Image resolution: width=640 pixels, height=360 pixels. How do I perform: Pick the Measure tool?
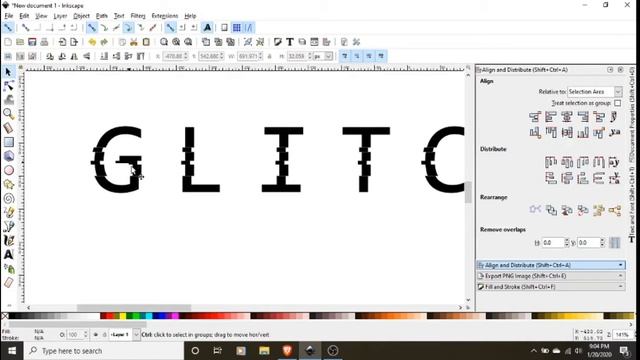(x=8, y=128)
